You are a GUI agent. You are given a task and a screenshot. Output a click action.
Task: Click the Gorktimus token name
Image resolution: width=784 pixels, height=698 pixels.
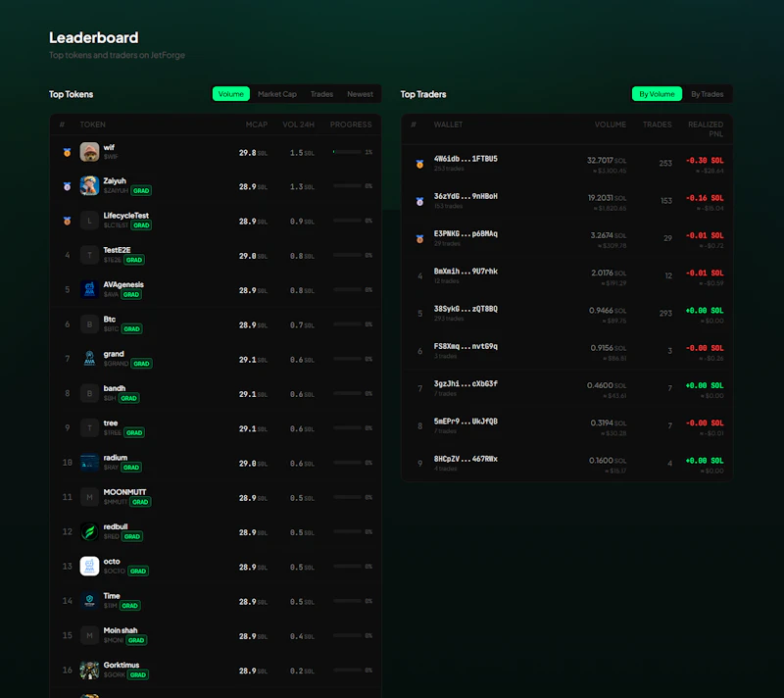coord(121,665)
